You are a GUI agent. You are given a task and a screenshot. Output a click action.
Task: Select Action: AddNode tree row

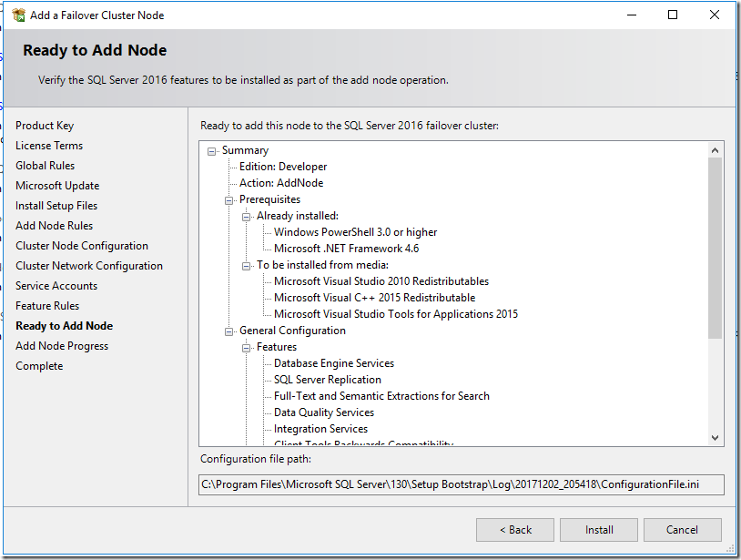tap(281, 183)
